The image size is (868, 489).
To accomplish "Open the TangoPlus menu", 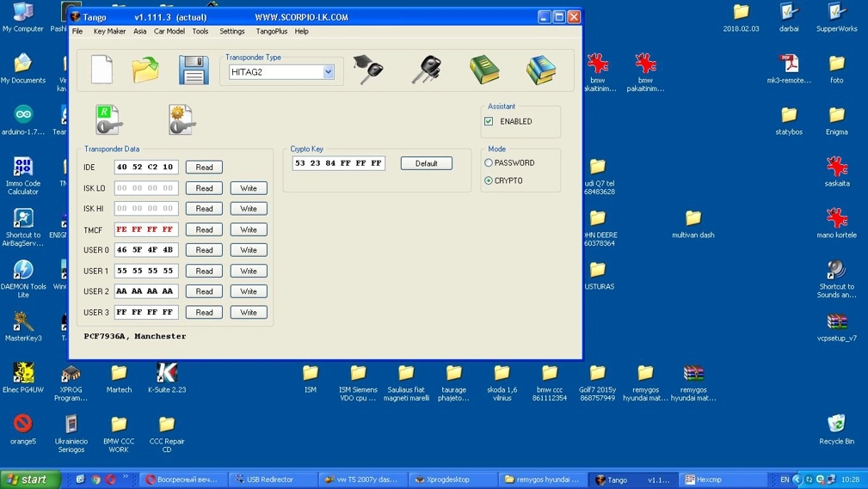I will (x=271, y=31).
